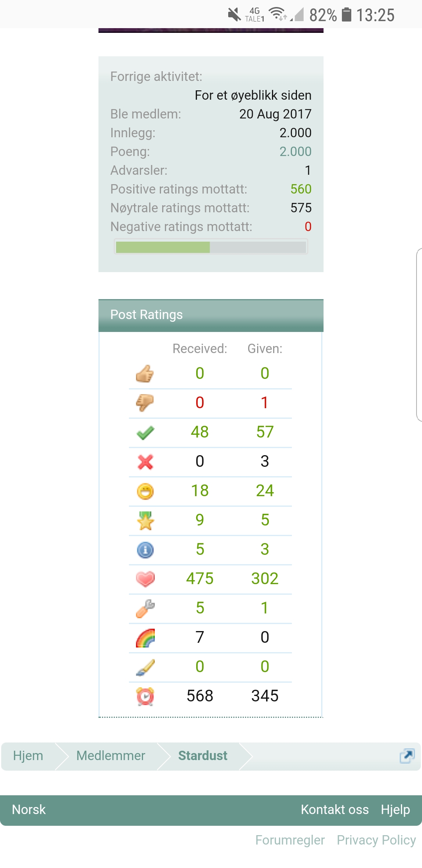Click the red X rating icon
This screenshot has width=422, height=868.
point(145,462)
